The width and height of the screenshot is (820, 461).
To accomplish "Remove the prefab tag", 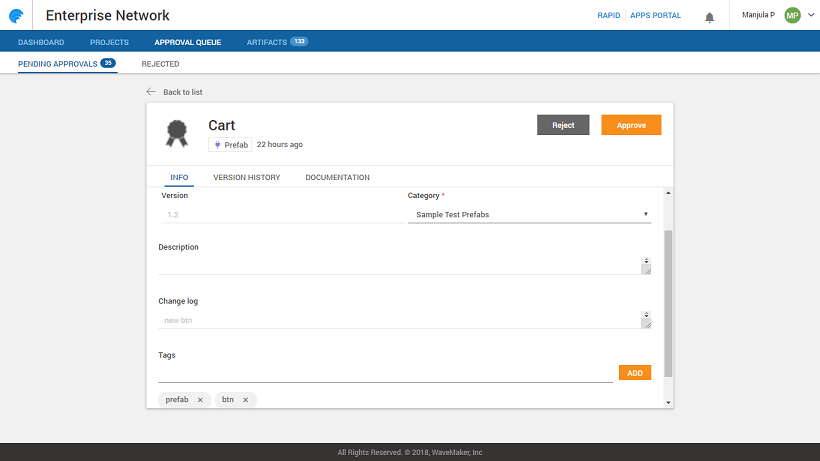I will click(x=200, y=400).
